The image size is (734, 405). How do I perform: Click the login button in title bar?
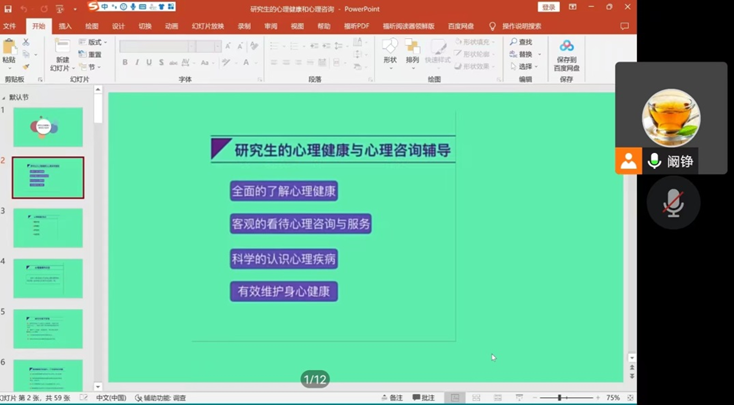[549, 7]
